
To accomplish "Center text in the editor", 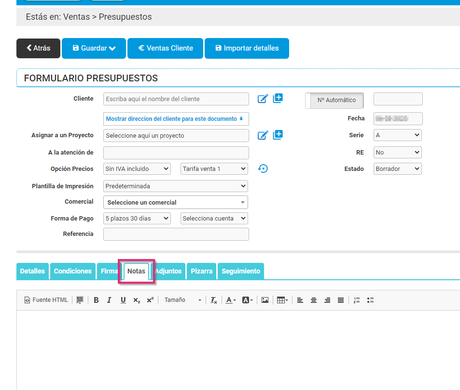I will 314,300.
